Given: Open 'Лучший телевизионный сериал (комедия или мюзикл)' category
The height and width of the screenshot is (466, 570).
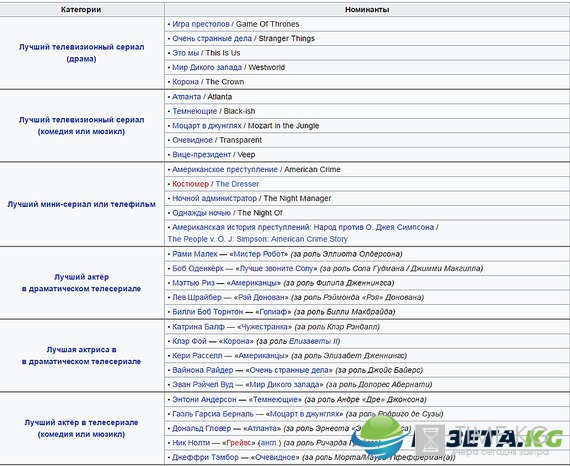Looking at the screenshot, I should tap(81, 126).
